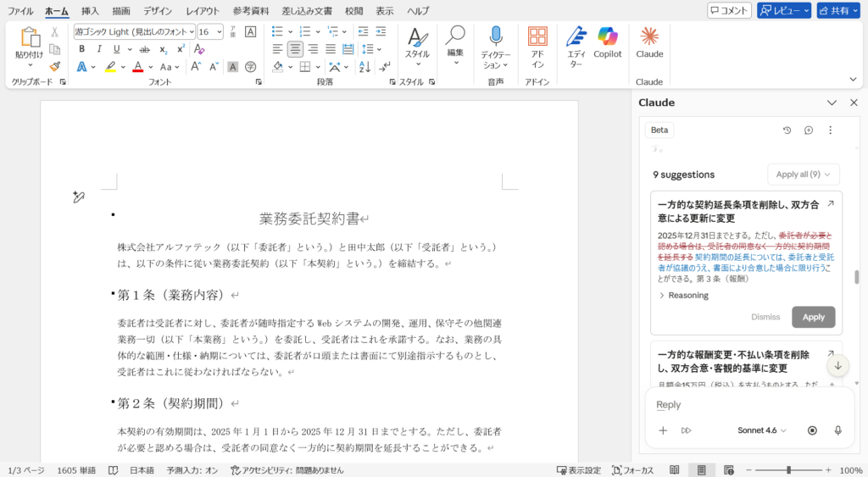Click the Format Painter brush icon
The image size is (868, 477).
click(x=55, y=66)
